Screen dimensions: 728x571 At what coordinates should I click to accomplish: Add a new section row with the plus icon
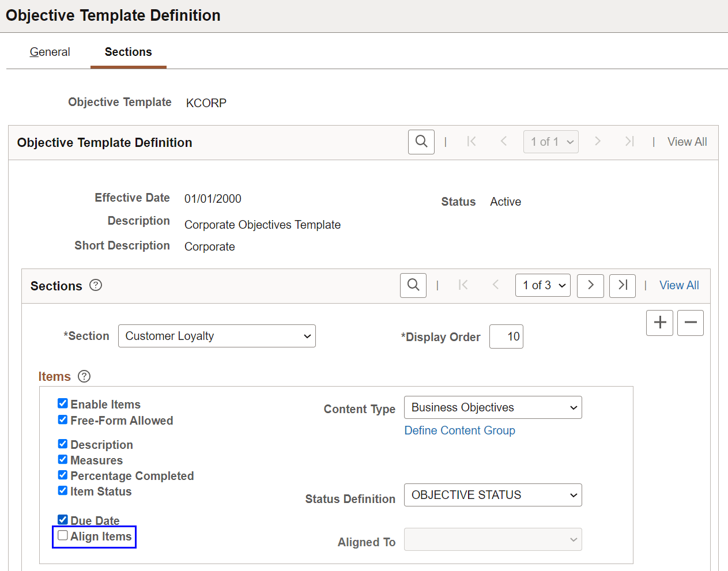(659, 323)
